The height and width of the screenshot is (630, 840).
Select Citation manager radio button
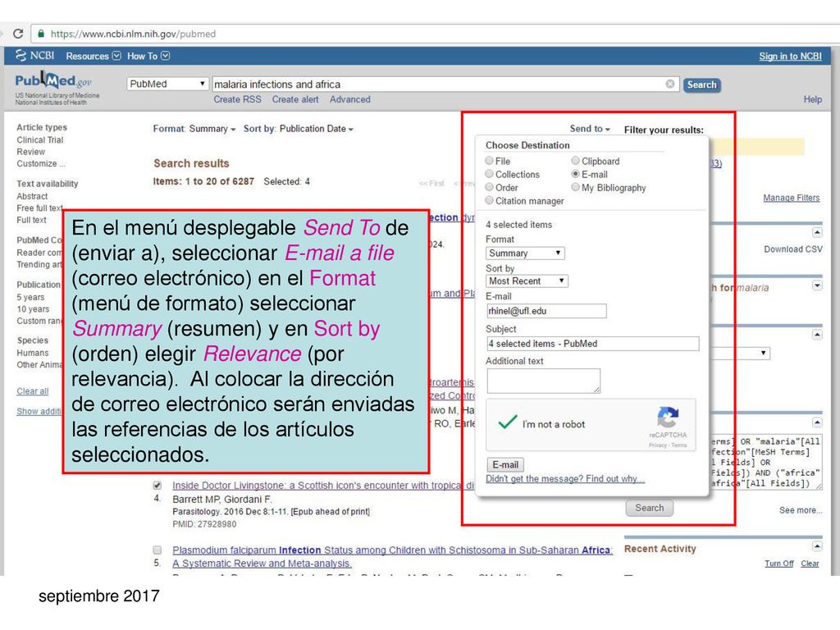(x=489, y=200)
